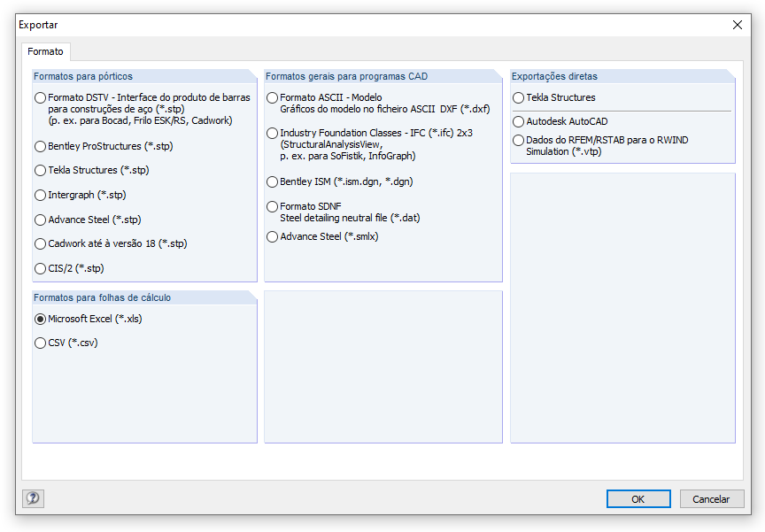Open the help using the question mark icon
This screenshot has width=765, height=532.
tap(33, 498)
